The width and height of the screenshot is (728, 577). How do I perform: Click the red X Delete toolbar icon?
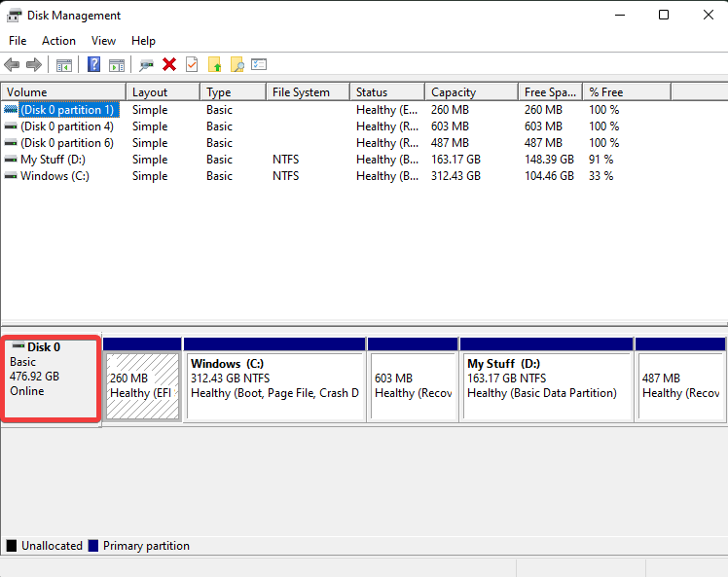pos(169,65)
